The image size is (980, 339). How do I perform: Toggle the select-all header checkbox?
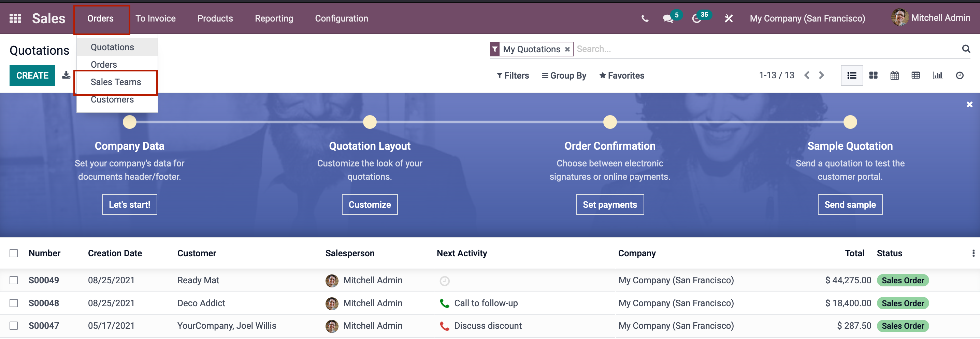[x=14, y=253]
